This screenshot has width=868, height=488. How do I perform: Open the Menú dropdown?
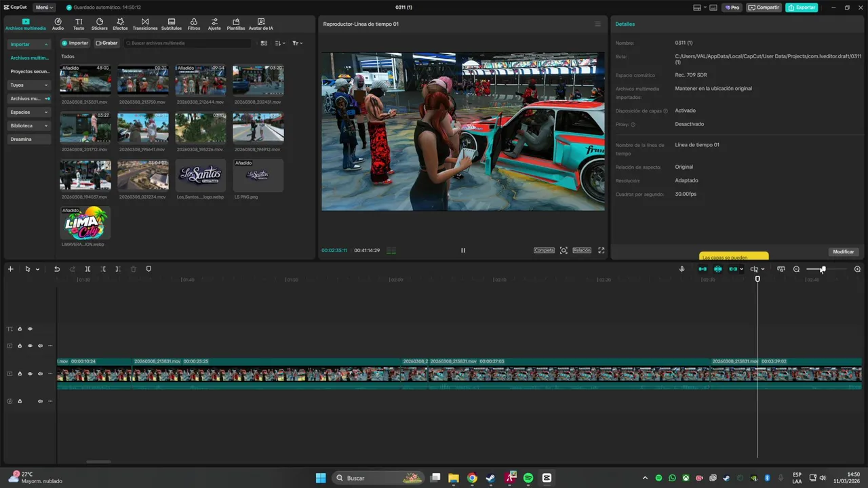click(x=44, y=7)
